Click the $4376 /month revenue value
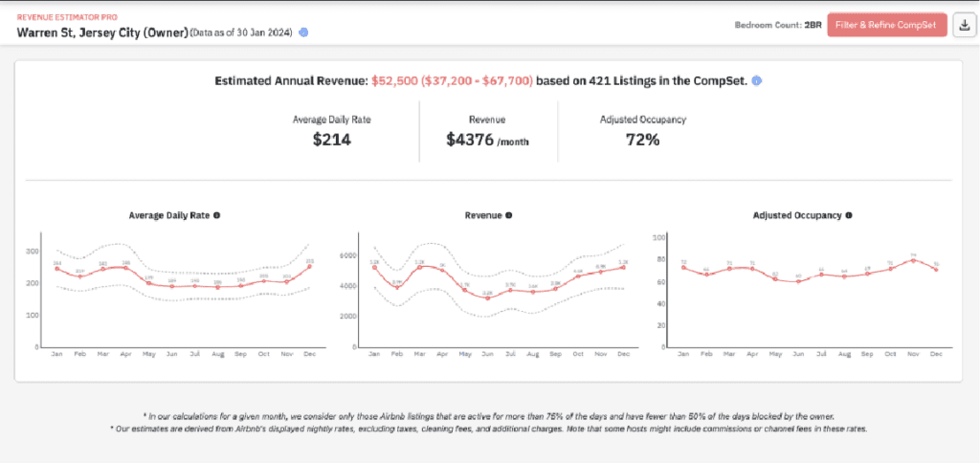980x463 pixels. click(487, 140)
